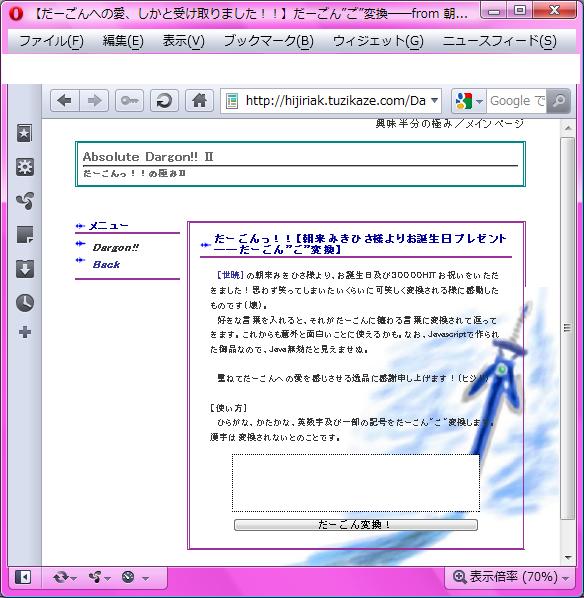Screen dimensions: 584x598
Task: Open the ニュースフィード(S) menu
Action: 499,41
